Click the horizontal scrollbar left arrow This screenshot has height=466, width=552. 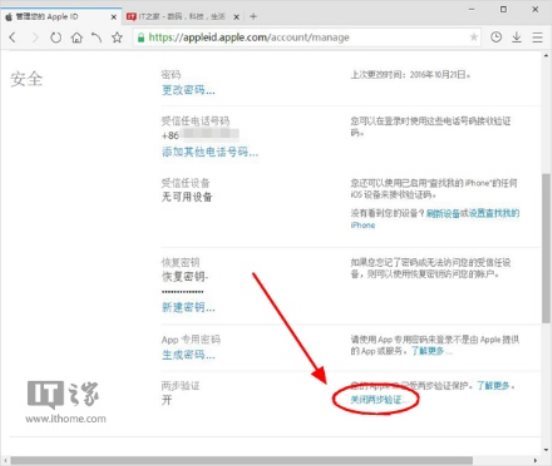tap(5, 460)
